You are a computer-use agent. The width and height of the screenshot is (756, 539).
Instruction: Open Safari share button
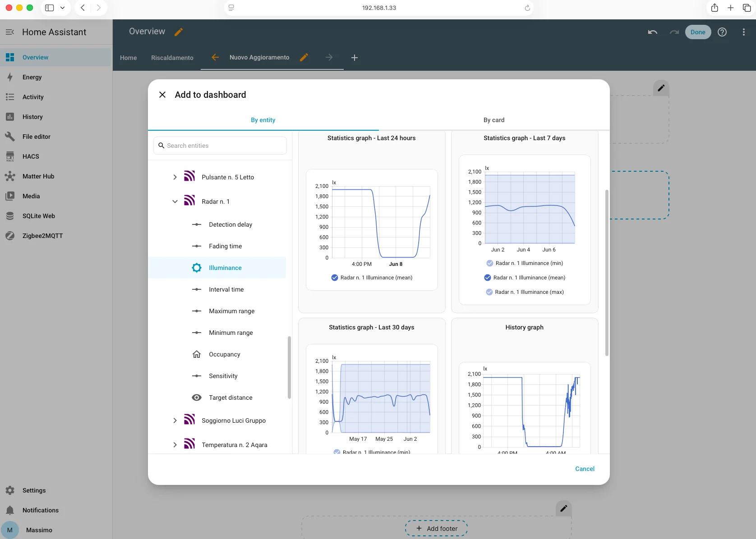click(x=715, y=8)
